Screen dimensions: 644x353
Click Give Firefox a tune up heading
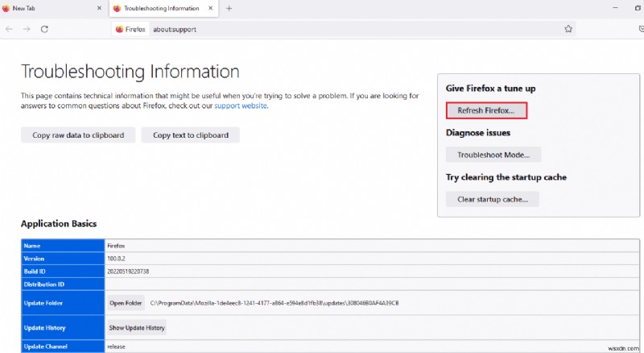(x=490, y=88)
